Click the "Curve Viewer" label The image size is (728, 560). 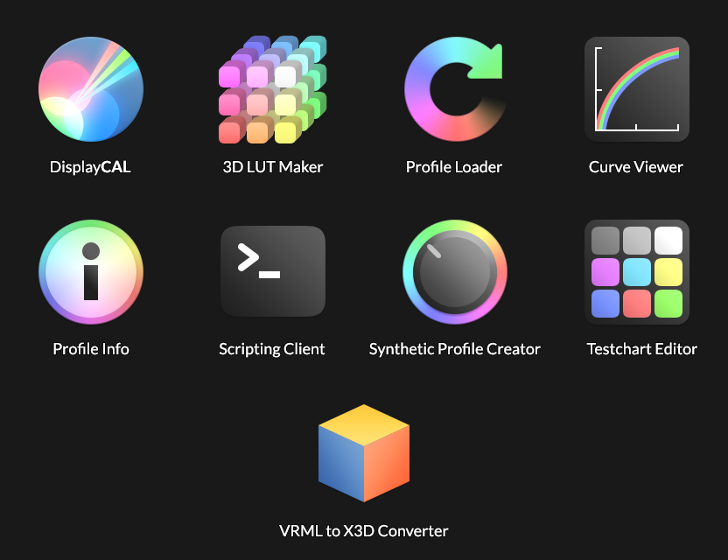coord(635,167)
